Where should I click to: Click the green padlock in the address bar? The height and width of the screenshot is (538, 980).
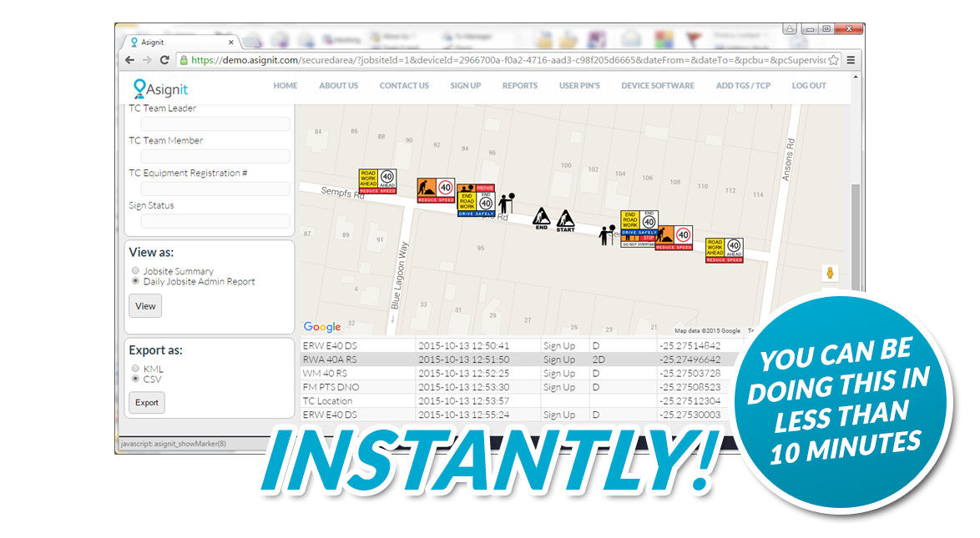click(184, 60)
